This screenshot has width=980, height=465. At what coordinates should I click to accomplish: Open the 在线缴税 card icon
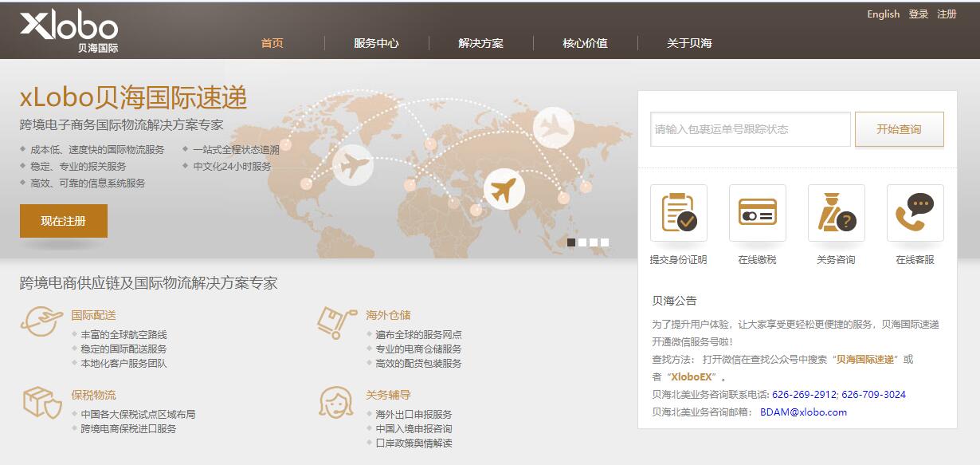(757, 213)
